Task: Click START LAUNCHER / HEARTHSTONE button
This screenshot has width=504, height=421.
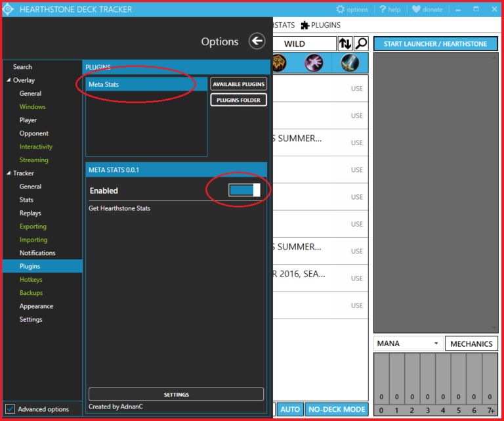Action: (436, 44)
